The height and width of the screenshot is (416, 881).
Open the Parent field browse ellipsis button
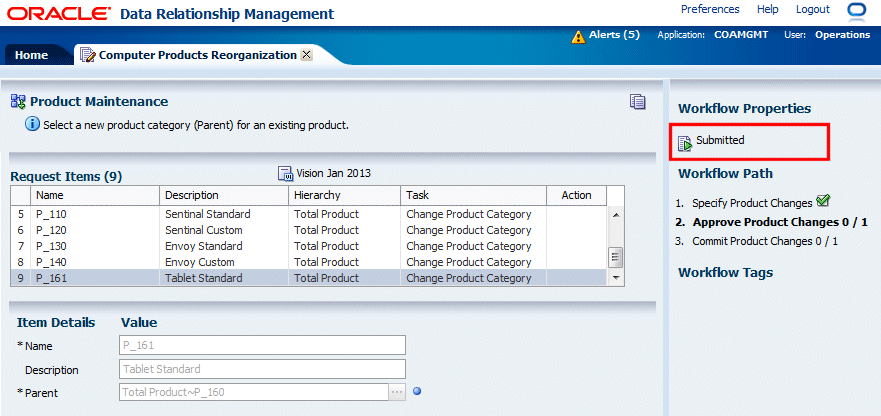point(397,392)
